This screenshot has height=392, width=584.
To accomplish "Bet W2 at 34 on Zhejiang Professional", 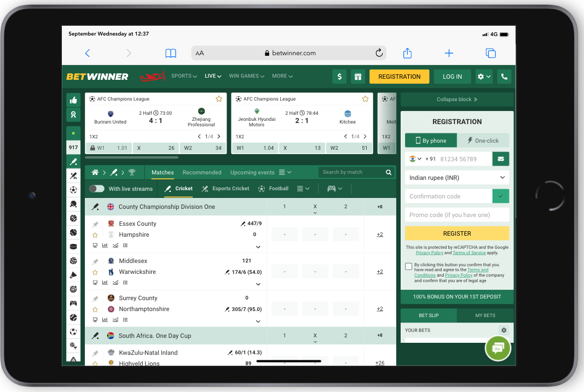I will (x=203, y=148).
